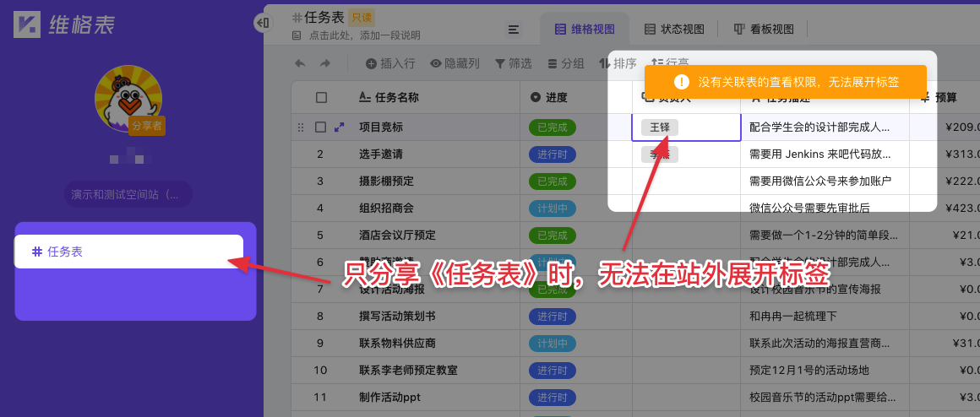This screenshot has height=417, width=980.
Task: Expand the 项目竞标 record with arrows icon
Action: click(x=340, y=127)
